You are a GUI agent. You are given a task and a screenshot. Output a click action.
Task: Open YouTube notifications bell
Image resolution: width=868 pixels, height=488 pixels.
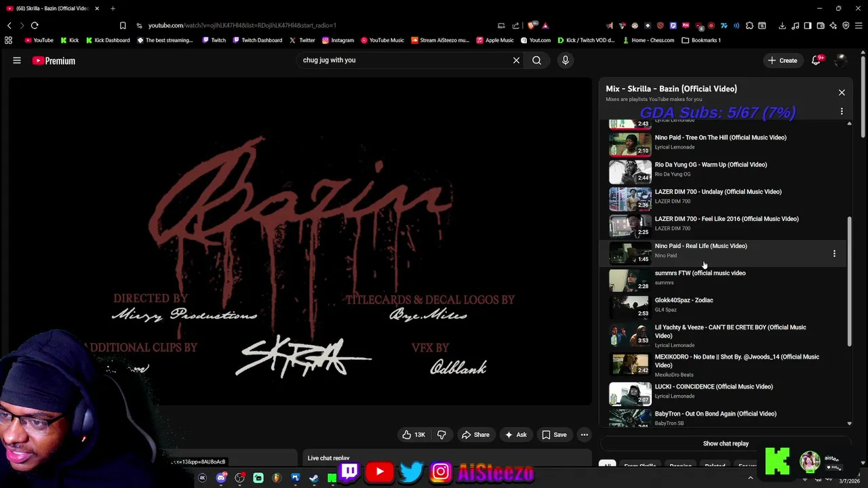tap(816, 60)
